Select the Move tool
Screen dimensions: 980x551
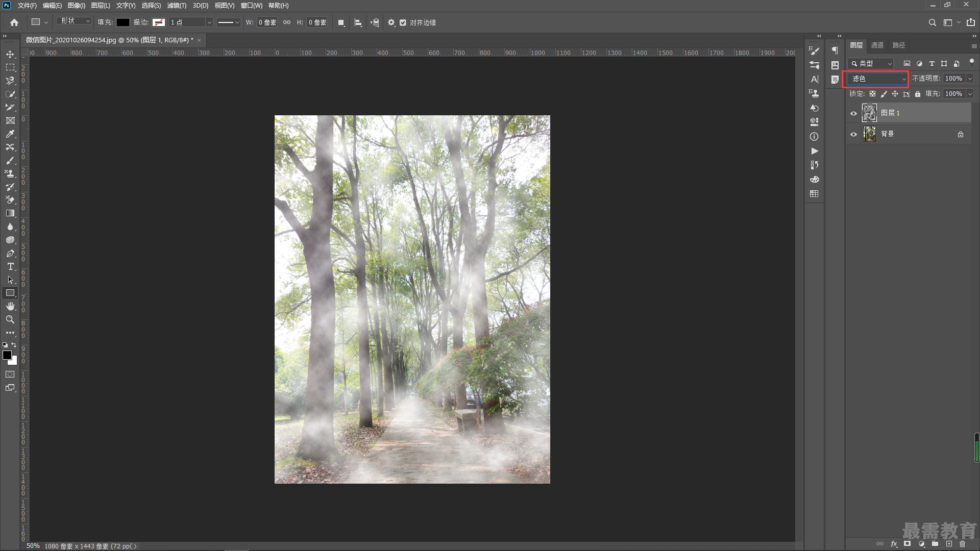click(x=10, y=54)
